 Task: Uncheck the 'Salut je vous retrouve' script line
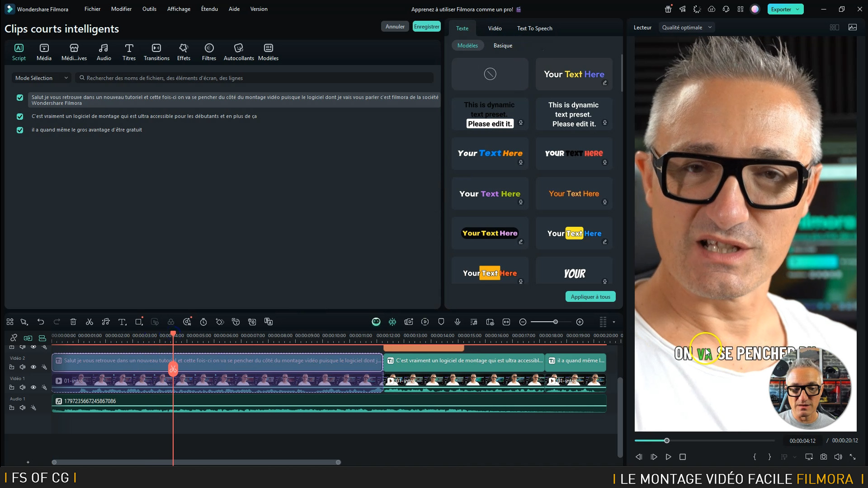click(x=20, y=98)
